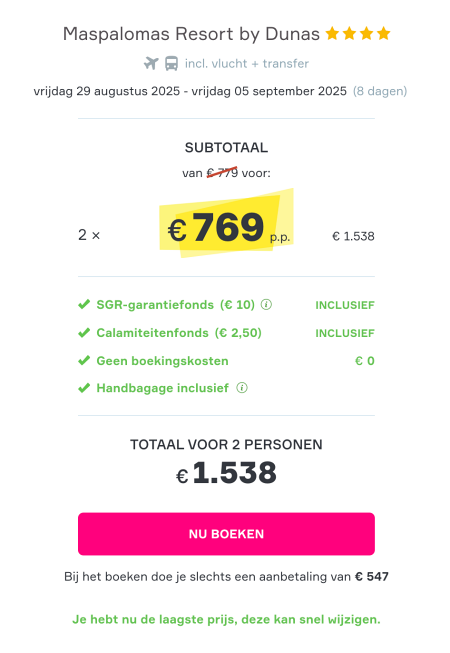Click the total price €1.538
The width and height of the screenshot is (450, 653).
coord(226,473)
